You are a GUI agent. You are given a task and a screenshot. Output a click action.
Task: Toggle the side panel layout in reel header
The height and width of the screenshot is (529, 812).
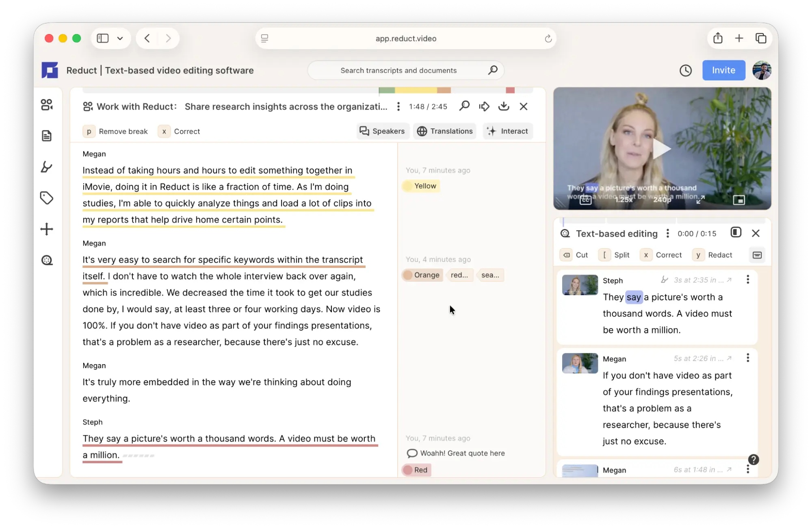(736, 232)
